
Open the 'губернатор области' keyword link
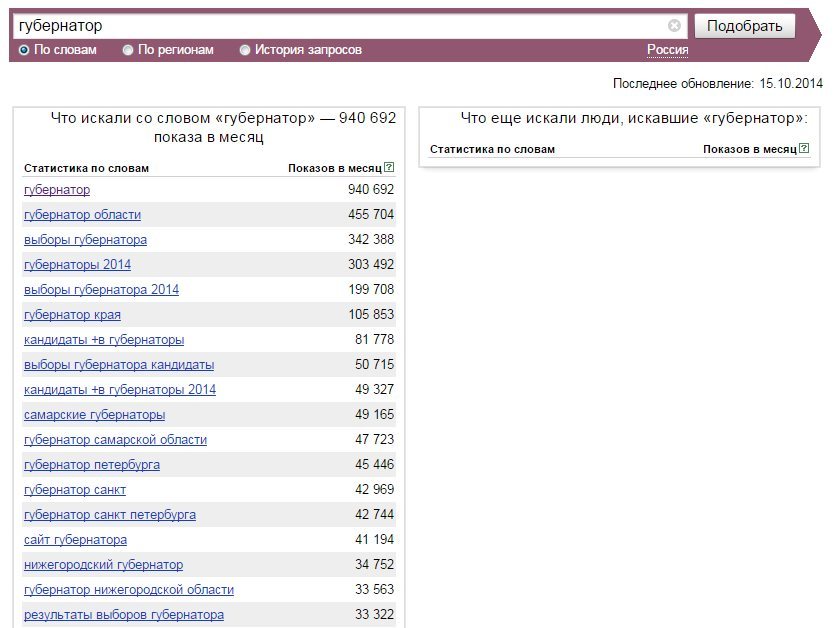[x=82, y=215]
